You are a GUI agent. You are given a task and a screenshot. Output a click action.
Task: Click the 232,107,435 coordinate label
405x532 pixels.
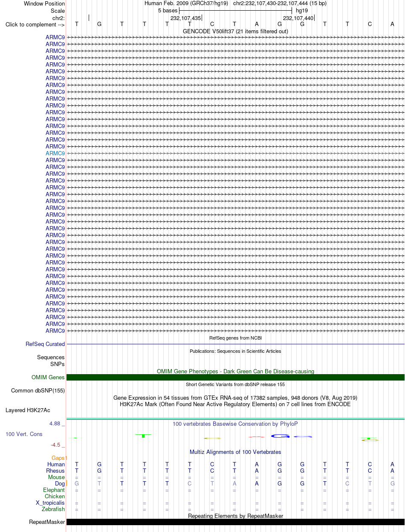[x=185, y=18]
